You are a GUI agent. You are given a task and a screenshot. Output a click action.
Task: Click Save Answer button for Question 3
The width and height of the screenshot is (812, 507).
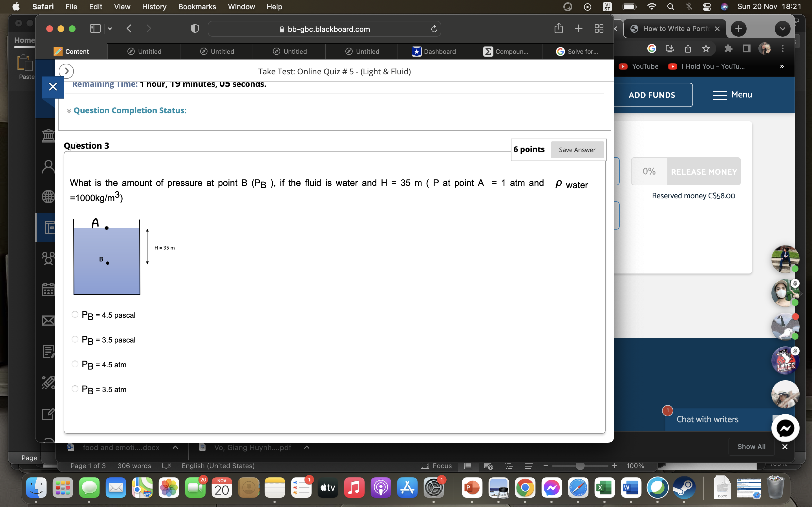tap(576, 149)
